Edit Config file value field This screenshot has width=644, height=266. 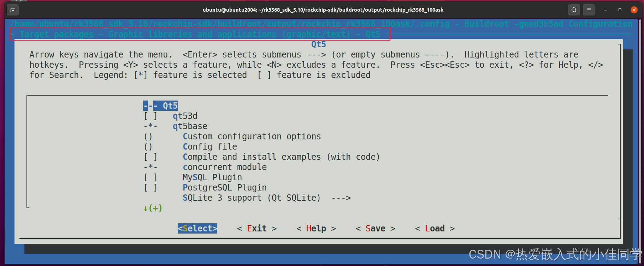(148, 147)
